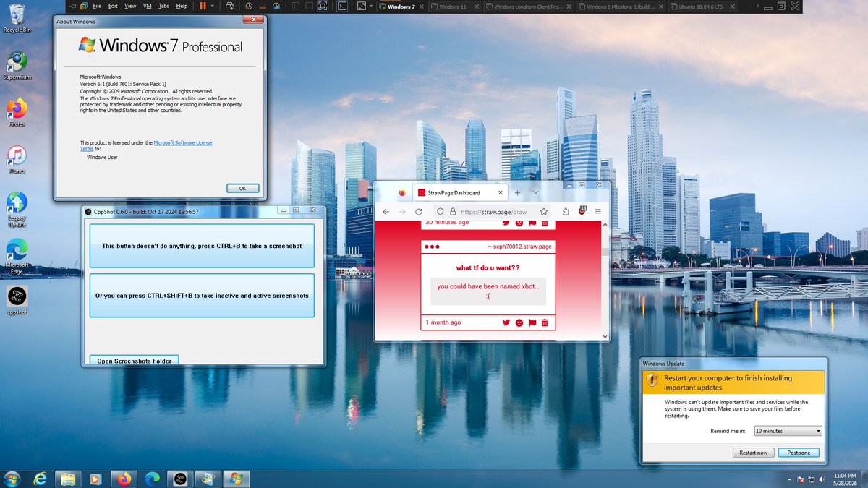This screenshot has width=868, height=488.
Task: Click the Windows Start orb
Action: coord(12,479)
